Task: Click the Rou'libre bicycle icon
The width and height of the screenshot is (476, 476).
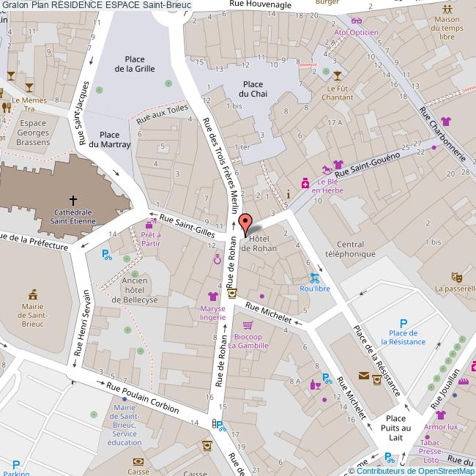Action: tap(315, 278)
